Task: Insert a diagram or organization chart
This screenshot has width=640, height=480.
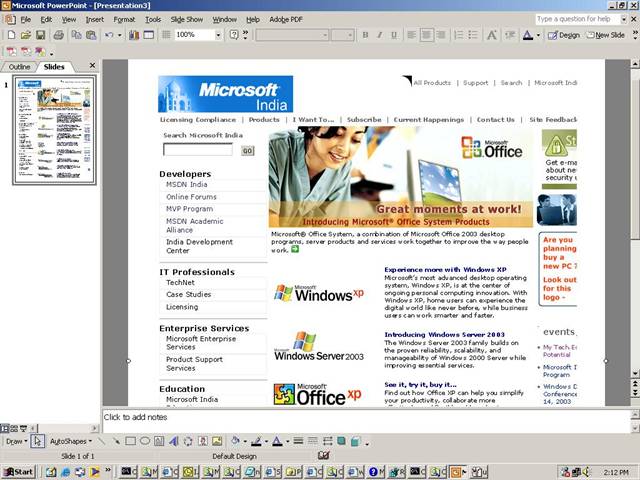Action: coord(188,441)
